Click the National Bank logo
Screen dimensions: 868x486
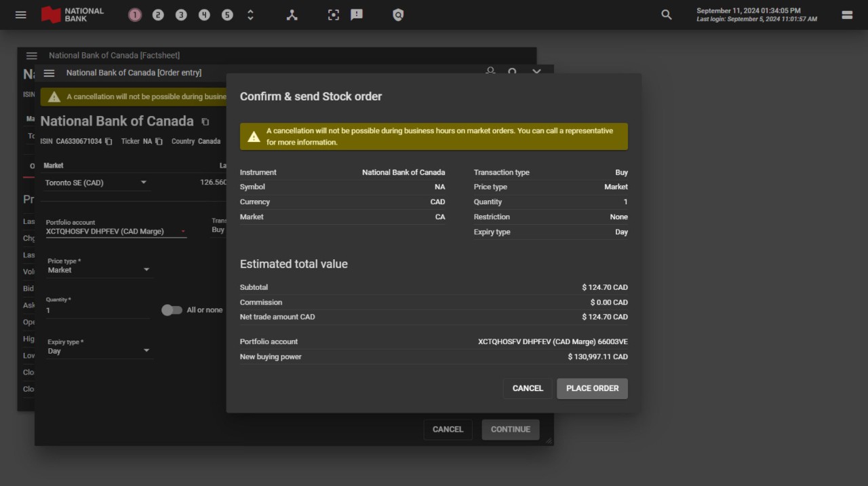click(x=73, y=14)
